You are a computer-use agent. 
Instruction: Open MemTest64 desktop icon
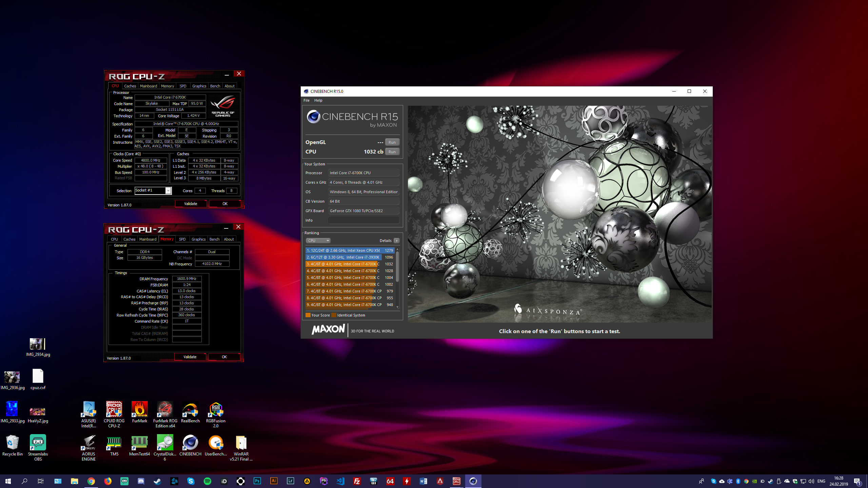(x=139, y=445)
